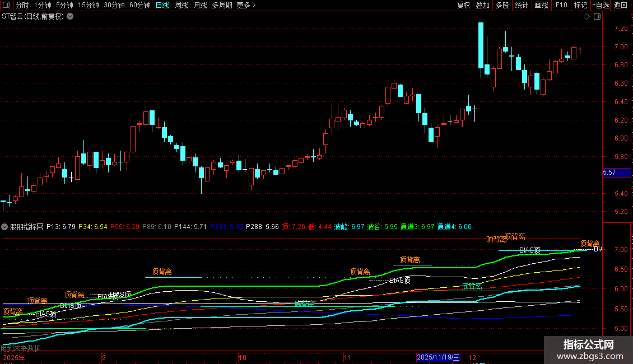
Task: Click the P13: 6.79 indicator value
Action: (x=61, y=227)
